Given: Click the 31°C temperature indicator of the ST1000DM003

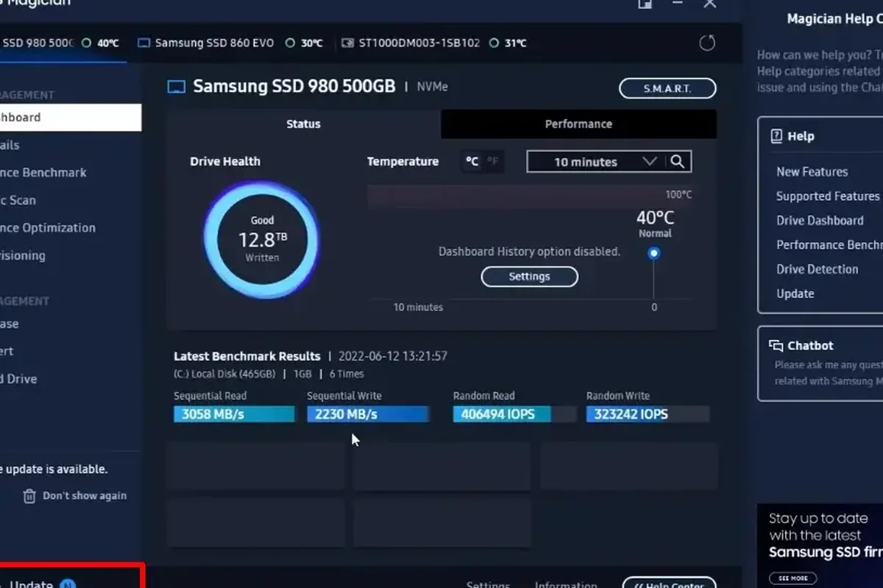Looking at the screenshot, I should [508, 43].
